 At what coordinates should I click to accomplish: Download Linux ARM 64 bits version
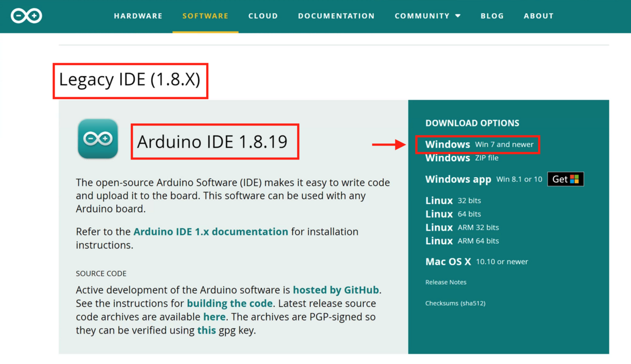pyautogui.click(x=462, y=241)
